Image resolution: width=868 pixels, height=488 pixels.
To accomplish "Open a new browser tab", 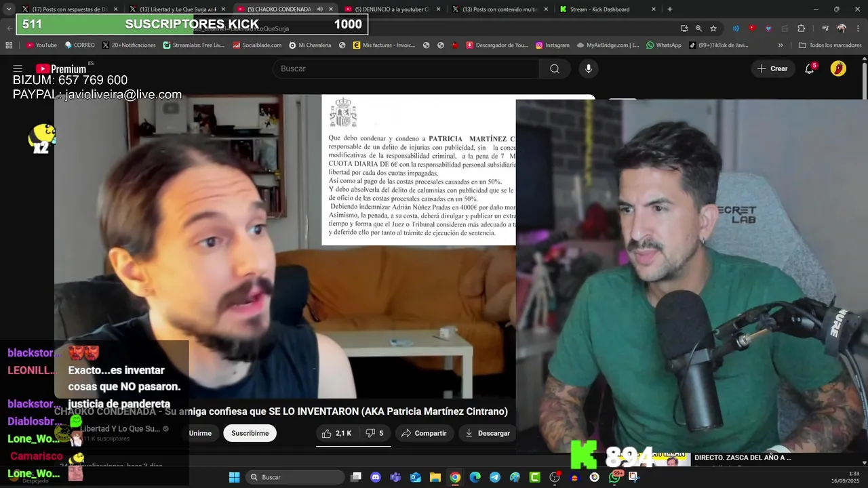I will [x=670, y=9].
